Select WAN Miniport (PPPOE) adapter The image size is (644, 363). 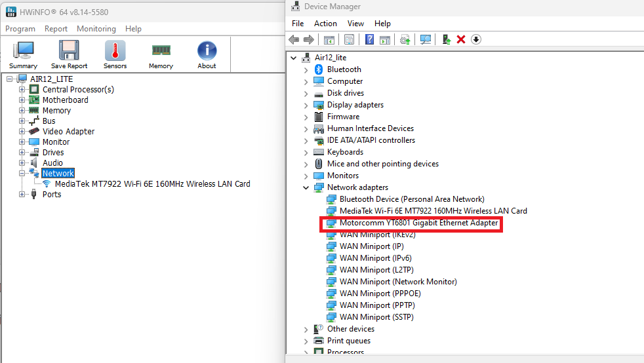tap(380, 294)
